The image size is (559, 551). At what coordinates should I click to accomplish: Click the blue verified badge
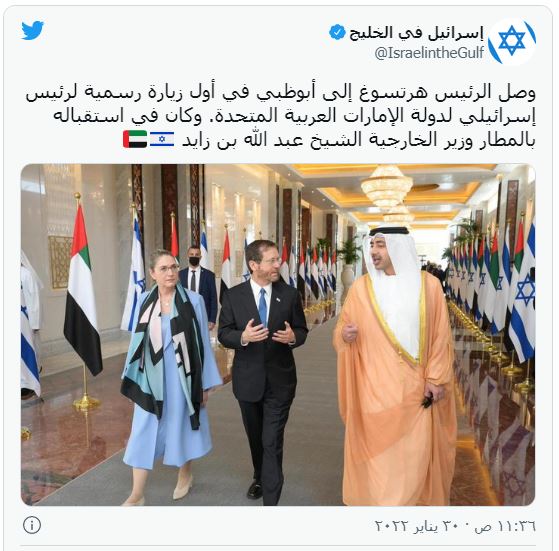click(337, 32)
